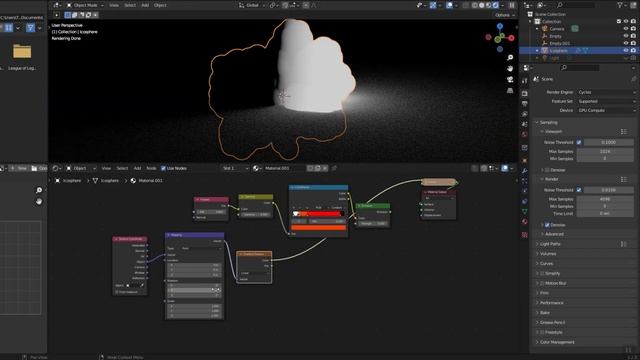Open the Global transform orientation dropdown
The image size is (640, 360).
click(x=251, y=5)
